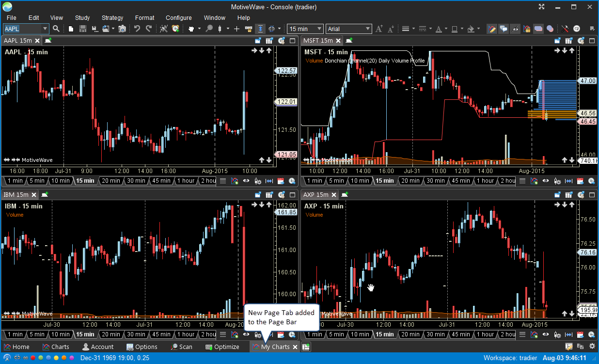Open the hand tool dropdown arrow
Image resolution: width=599 pixels, height=364 pixels.
[x=199, y=29]
